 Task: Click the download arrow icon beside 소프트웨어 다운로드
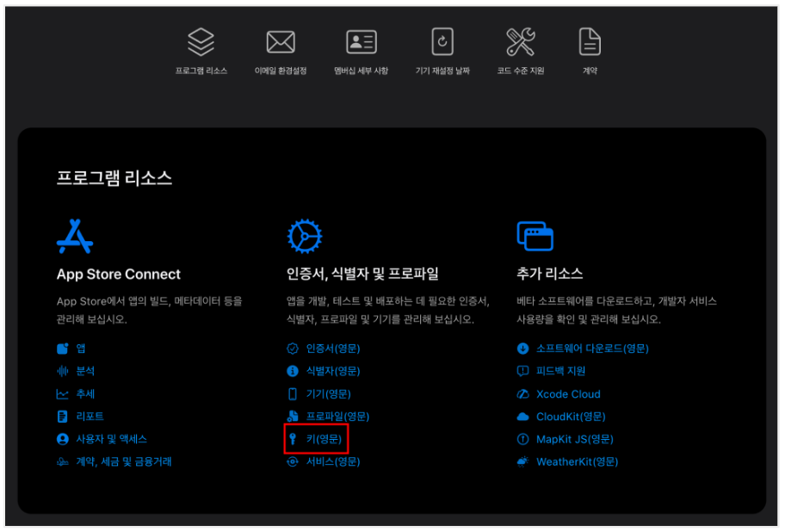click(522, 349)
